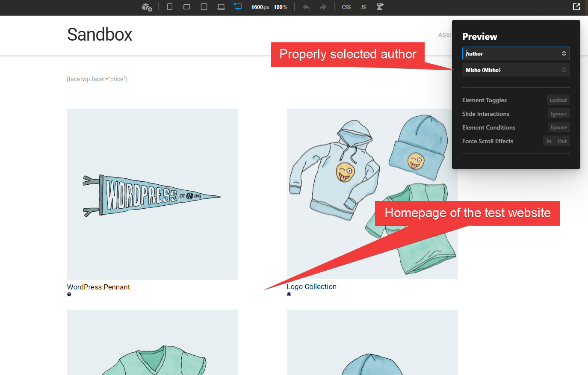
Task: Set Force Scroll Effects to In
Action: click(x=549, y=141)
